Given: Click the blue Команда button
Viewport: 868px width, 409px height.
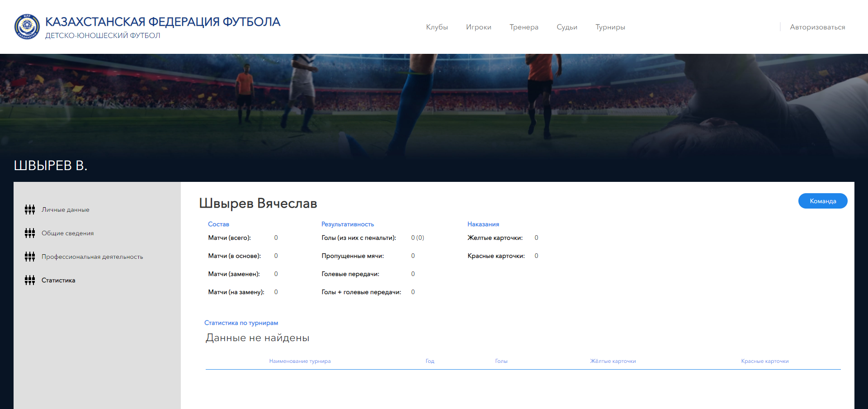Looking at the screenshot, I should (x=823, y=201).
